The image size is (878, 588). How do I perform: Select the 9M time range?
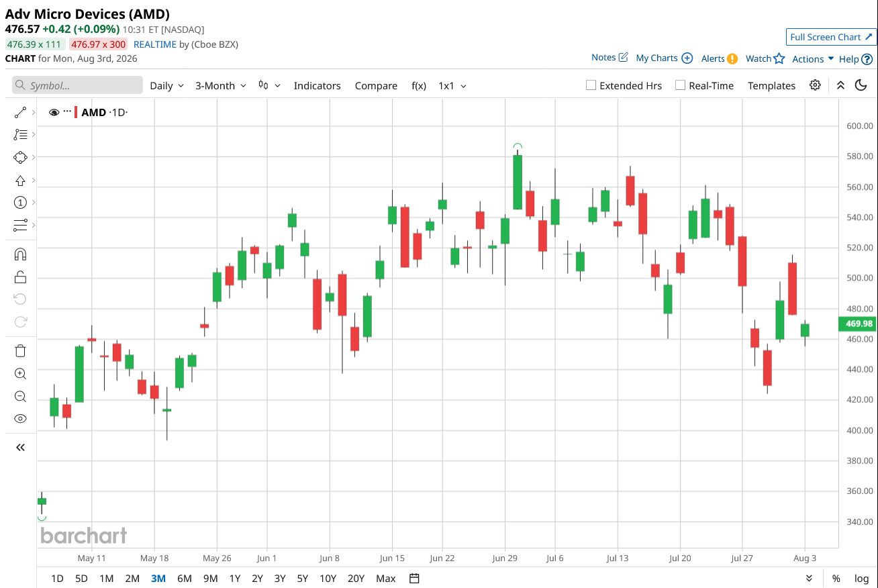point(210,579)
